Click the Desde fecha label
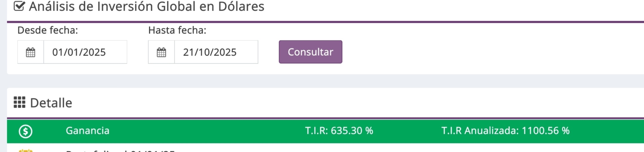Image resolution: width=644 pixels, height=152 pixels. pyautogui.click(x=48, y=30)
